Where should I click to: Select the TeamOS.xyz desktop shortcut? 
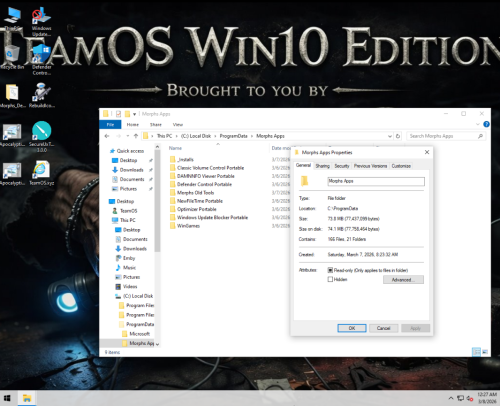[41, 173]
